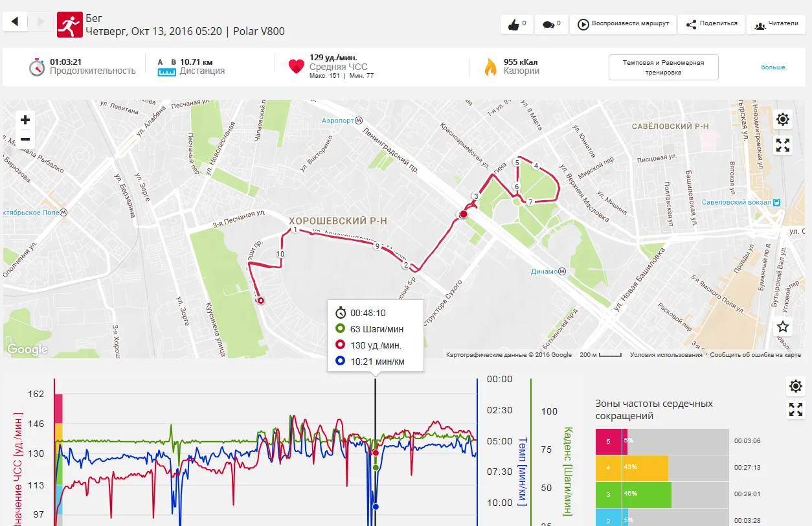812x526 pixels.
Task: Click the green cadence point on chart
Action: (376, 467)
